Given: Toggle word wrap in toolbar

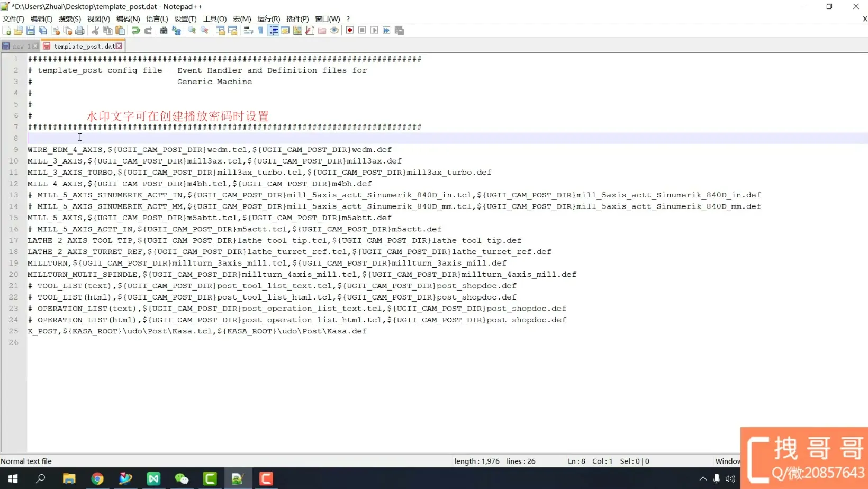Looking at the screenshot, I should pyautogui.click(x=248, y=31).
